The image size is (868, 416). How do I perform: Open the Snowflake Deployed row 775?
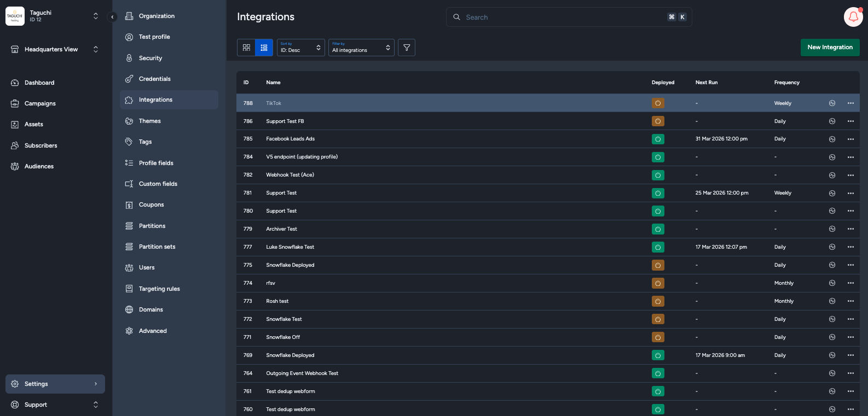tap(548, 265)
